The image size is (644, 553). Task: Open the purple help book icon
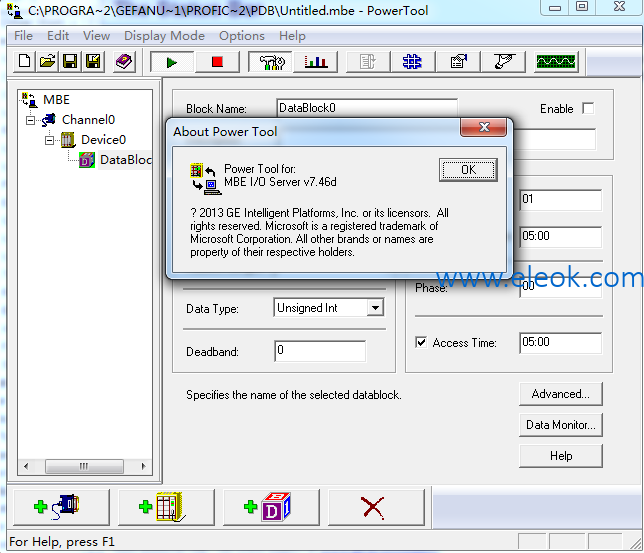point(124,62)
